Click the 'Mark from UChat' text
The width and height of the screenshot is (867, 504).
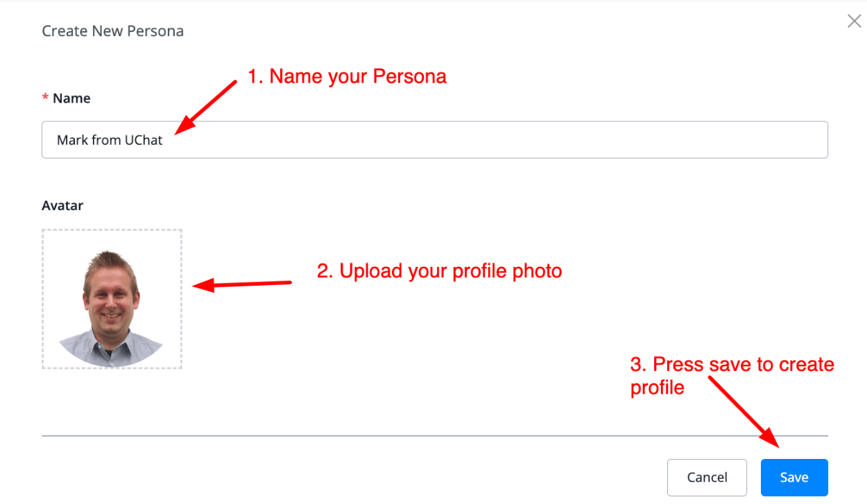pyautogui.click(x=110, y=140)
